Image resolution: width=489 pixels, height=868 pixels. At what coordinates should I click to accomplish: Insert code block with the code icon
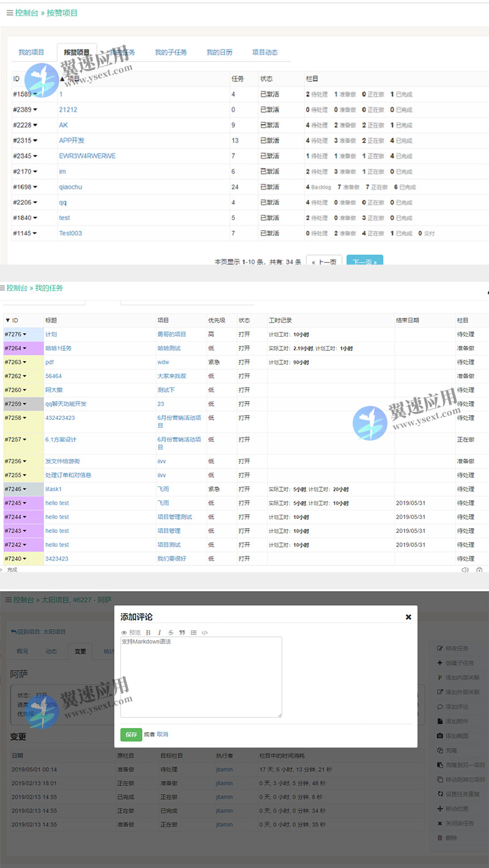[205, 633]
